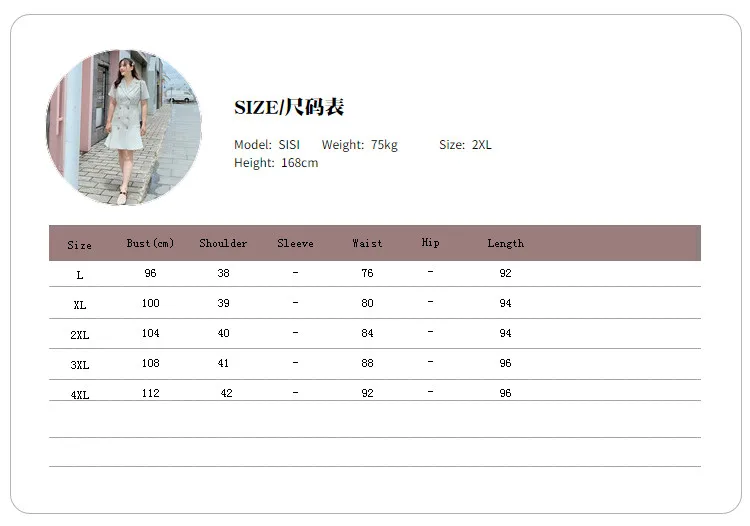Image resolution: width=750 pixels, height=526 pixels.
Task: Click shoulder value 41 in 3XL row
Action: [223, 363]
